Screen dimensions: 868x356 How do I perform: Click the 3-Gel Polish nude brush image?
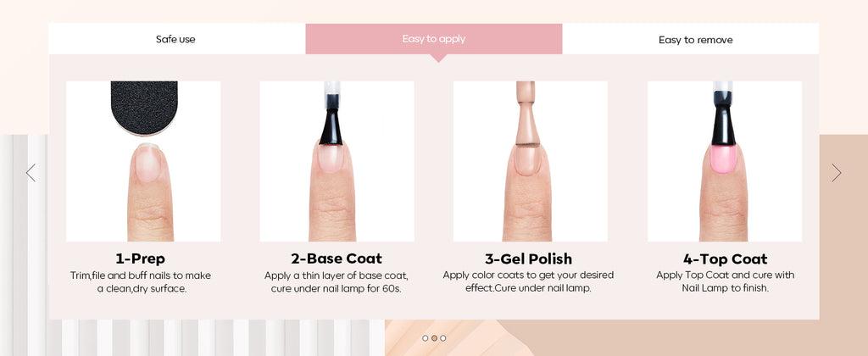coord(531,161)
